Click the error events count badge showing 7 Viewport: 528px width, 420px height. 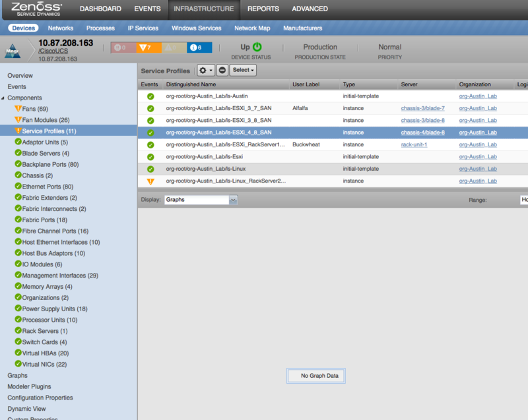pos(149,47)
